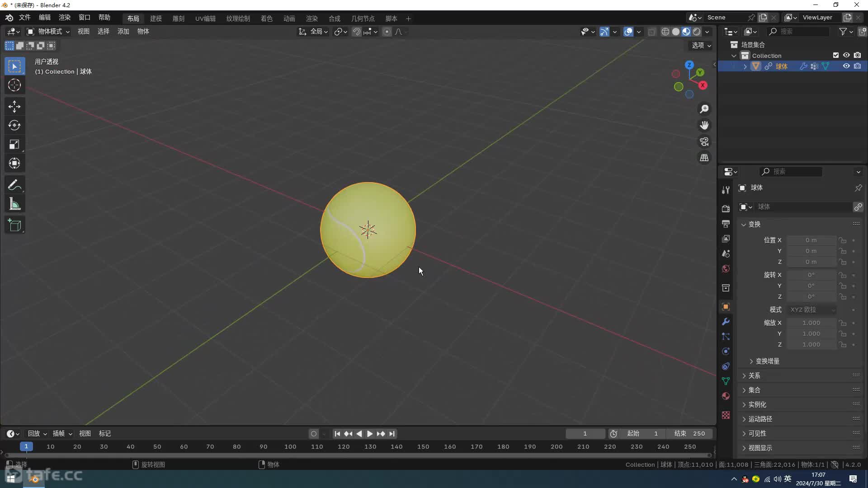Select rendered viewport shading sphere
The height and width of the screenshot is (488, 868).
tap(697, 32)
